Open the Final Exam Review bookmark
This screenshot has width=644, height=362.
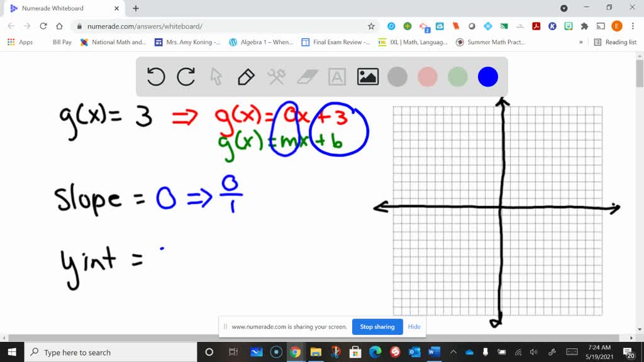(x=336, y=42)
